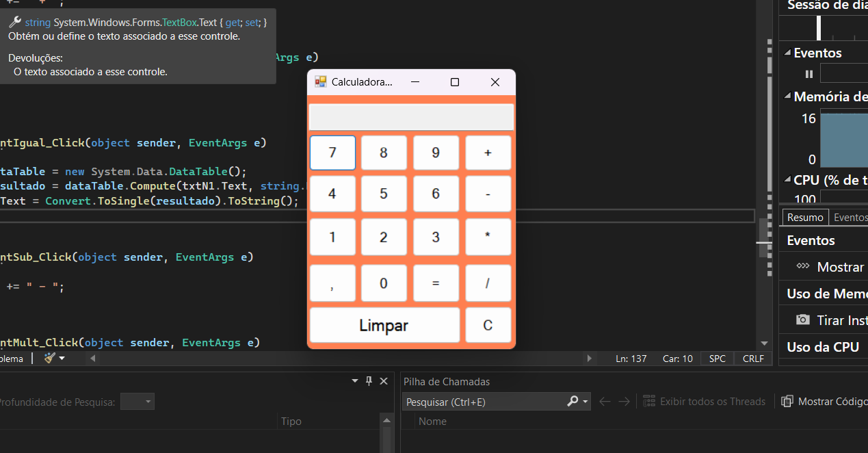Toggle the SPC indicator in status bar
This screenshot has width=868, height=453.
point(717,359)
